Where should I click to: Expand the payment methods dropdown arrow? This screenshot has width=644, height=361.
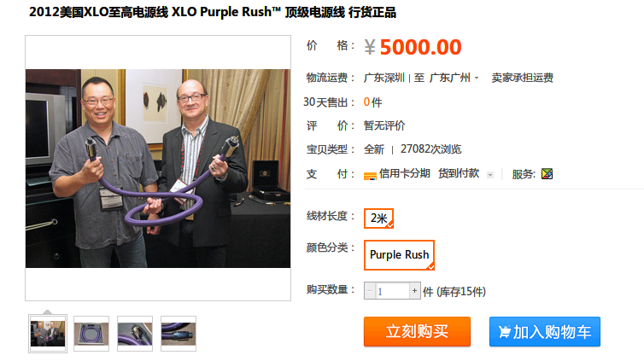(x=490, y=175)
